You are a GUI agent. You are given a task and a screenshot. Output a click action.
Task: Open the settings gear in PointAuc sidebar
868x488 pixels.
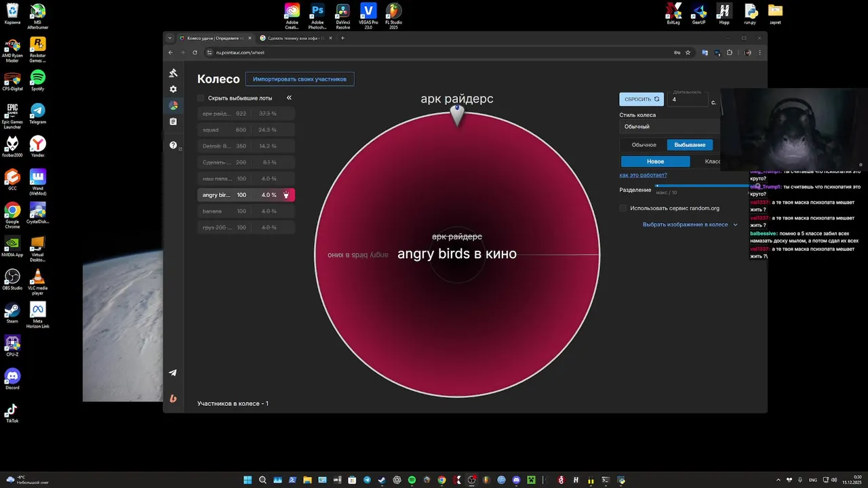(173, 89)
